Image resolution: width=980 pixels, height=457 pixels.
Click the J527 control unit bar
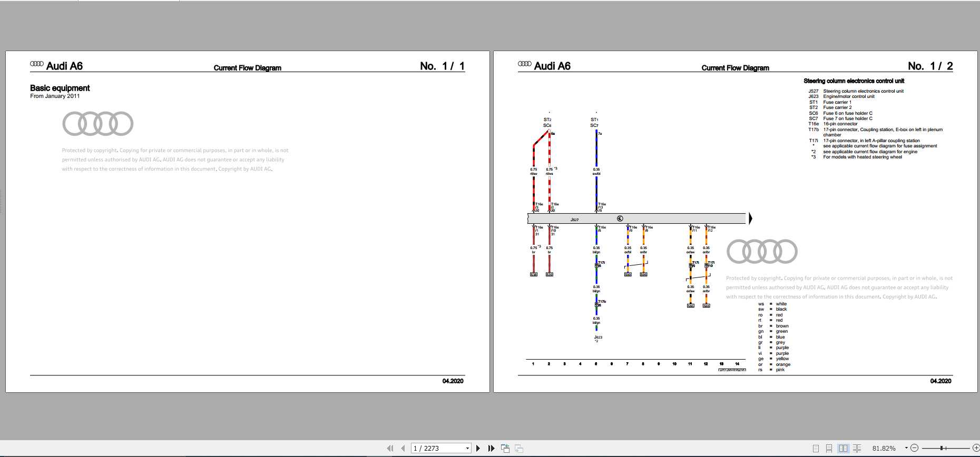[636, 218]
